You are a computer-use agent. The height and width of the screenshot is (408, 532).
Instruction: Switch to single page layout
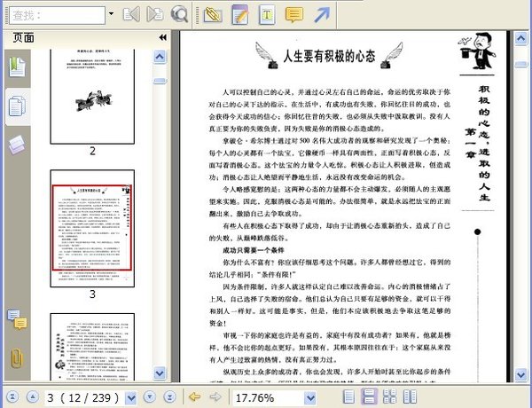(348, 396)
